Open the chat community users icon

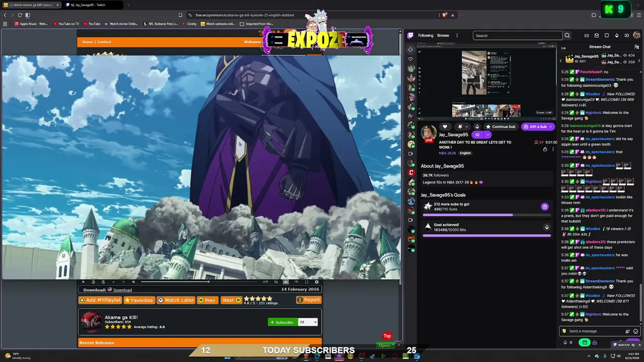tap(636, 47)
